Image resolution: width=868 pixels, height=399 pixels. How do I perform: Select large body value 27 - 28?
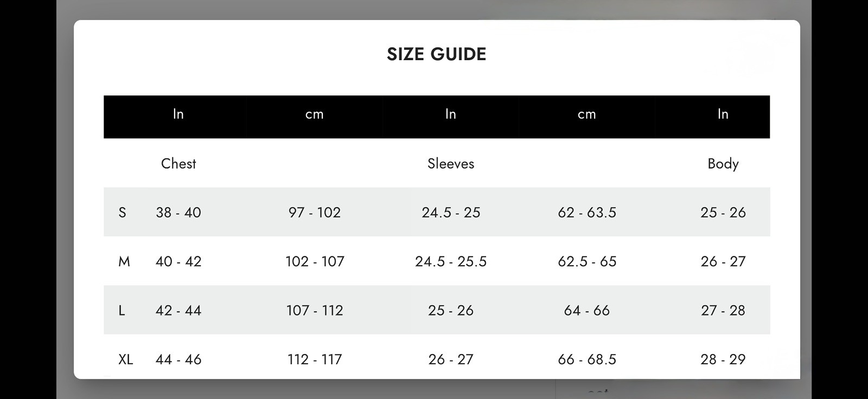(x=723, y=311)
